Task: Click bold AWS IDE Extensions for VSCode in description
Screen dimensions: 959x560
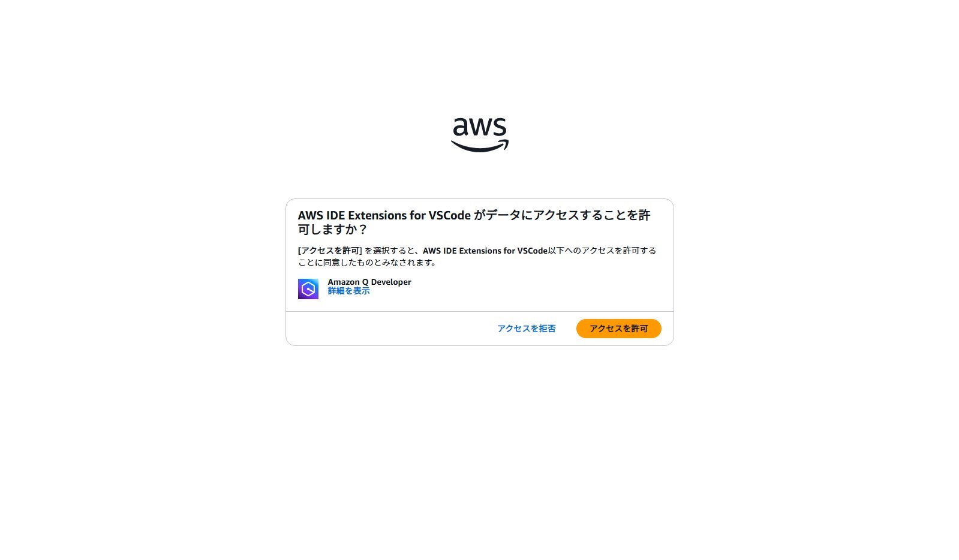Action: click(485, 251)
